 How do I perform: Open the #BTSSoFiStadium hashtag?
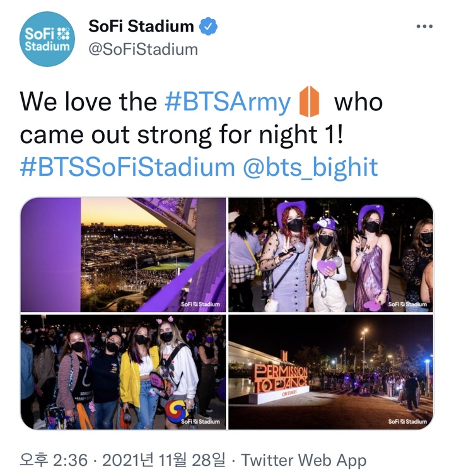pyautogui.click(x=127, y=167)
